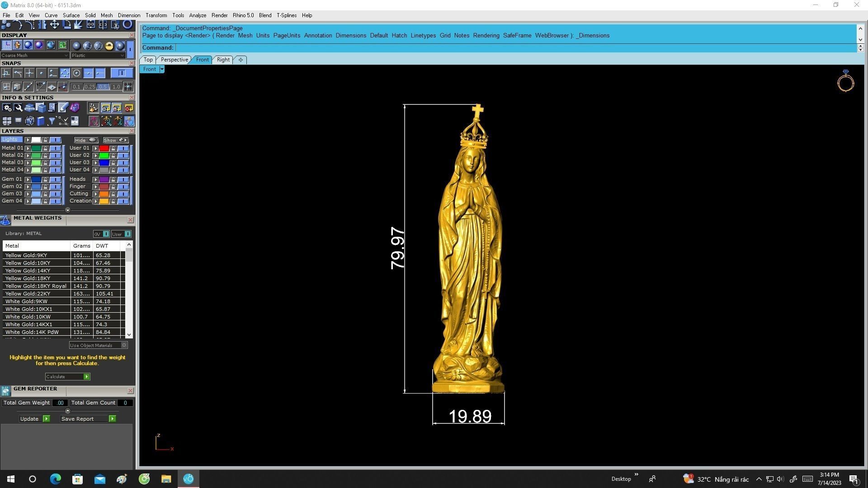Click the printer icon in Info & Settings
Image resolution: width=868 pixels, height=488 pixels.
point(29,108)
